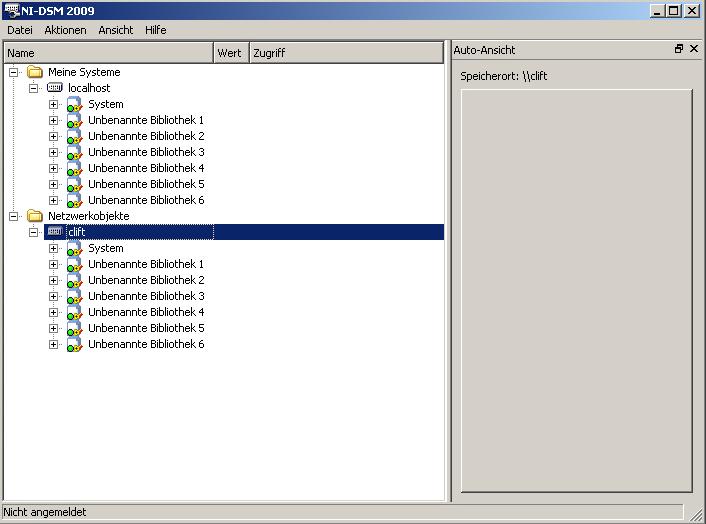Close the Auto-Ansicht panel
The width and height of the screenshot is (706, 524).
pyautogui.click(x=694, y=49)
